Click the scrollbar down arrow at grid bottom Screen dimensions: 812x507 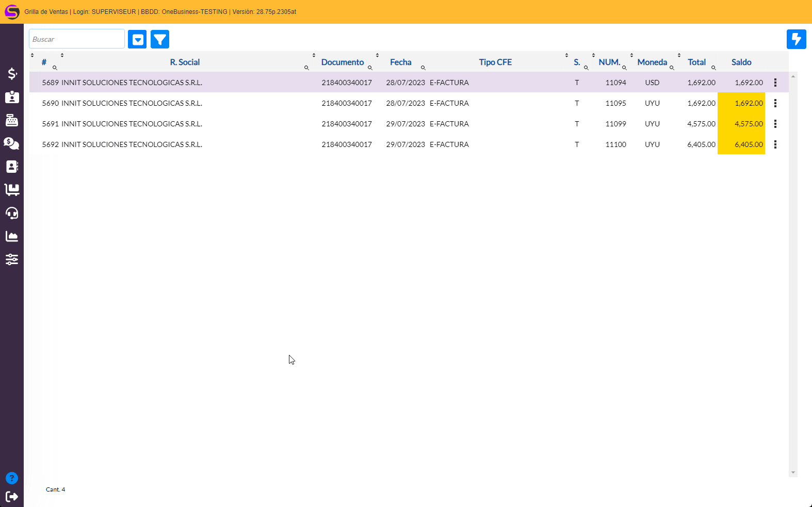pyautogui.click(x=793, y=472)
